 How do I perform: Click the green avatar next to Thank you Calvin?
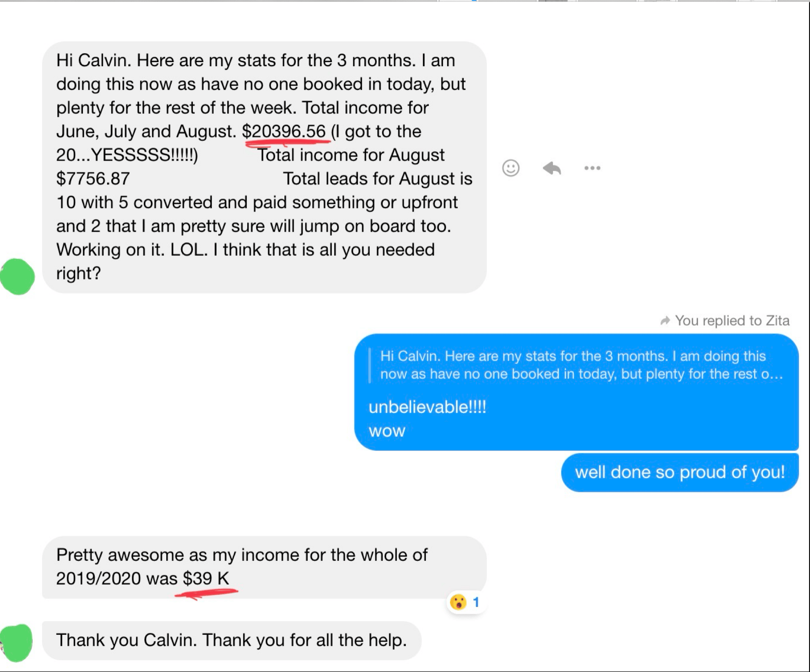[17, 643]
